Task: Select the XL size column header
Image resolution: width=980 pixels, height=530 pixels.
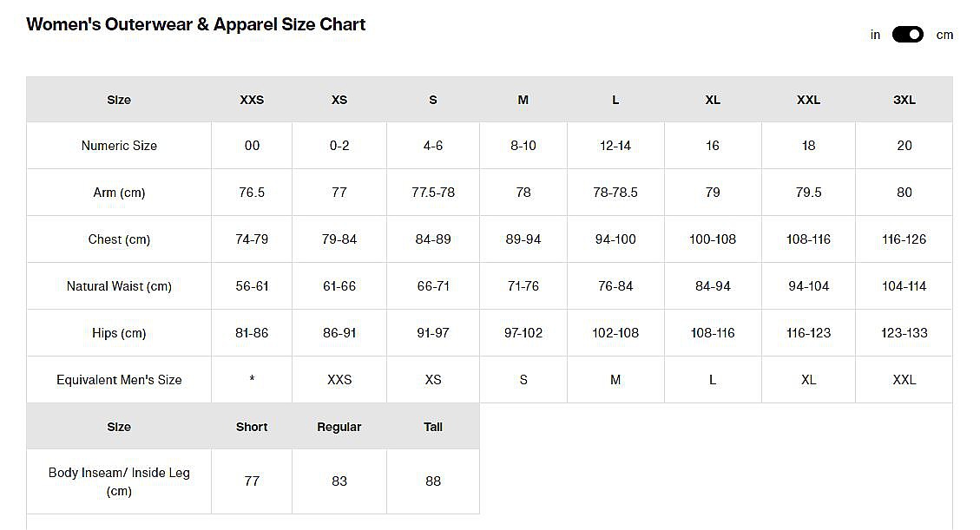Action: (x=713, y=100)
